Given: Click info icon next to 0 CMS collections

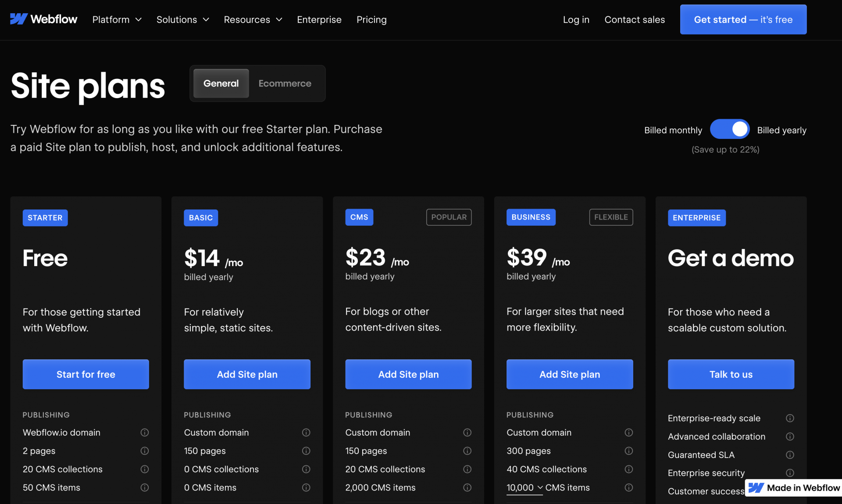Looking at the screenshot, I should (x=306, y=469).
